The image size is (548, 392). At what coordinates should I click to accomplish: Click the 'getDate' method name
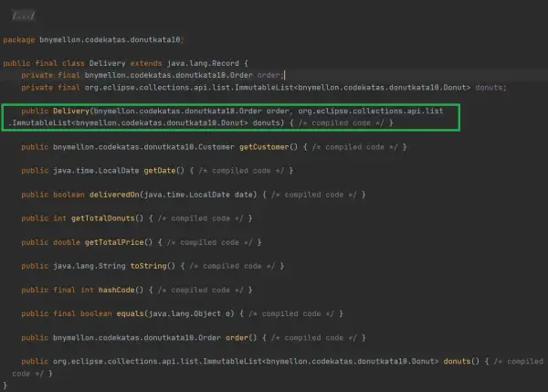point(160,171)
